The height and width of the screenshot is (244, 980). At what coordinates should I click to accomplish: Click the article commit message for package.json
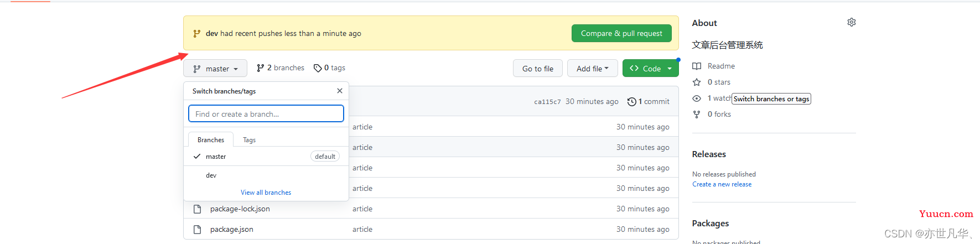(x=362, y=229)
